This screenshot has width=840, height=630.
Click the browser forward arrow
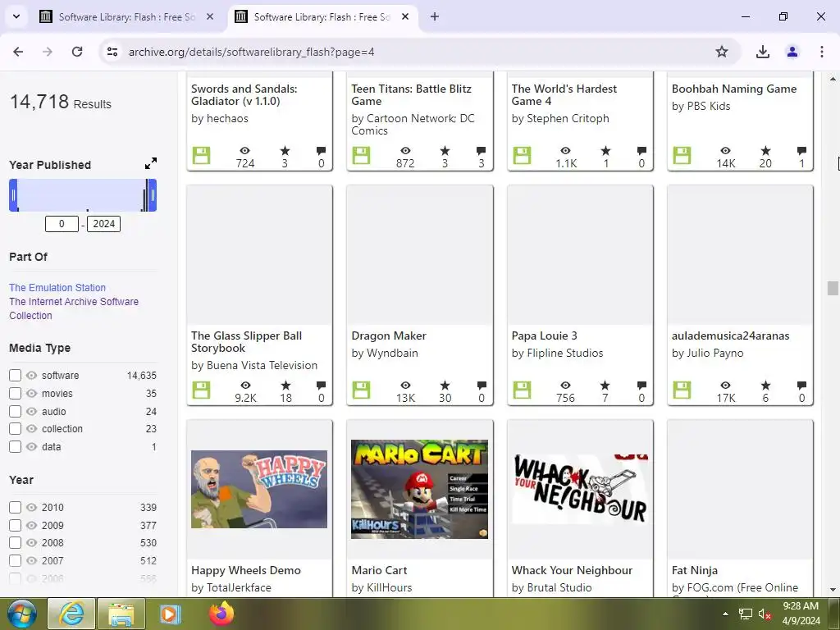[x=48, y=52]
